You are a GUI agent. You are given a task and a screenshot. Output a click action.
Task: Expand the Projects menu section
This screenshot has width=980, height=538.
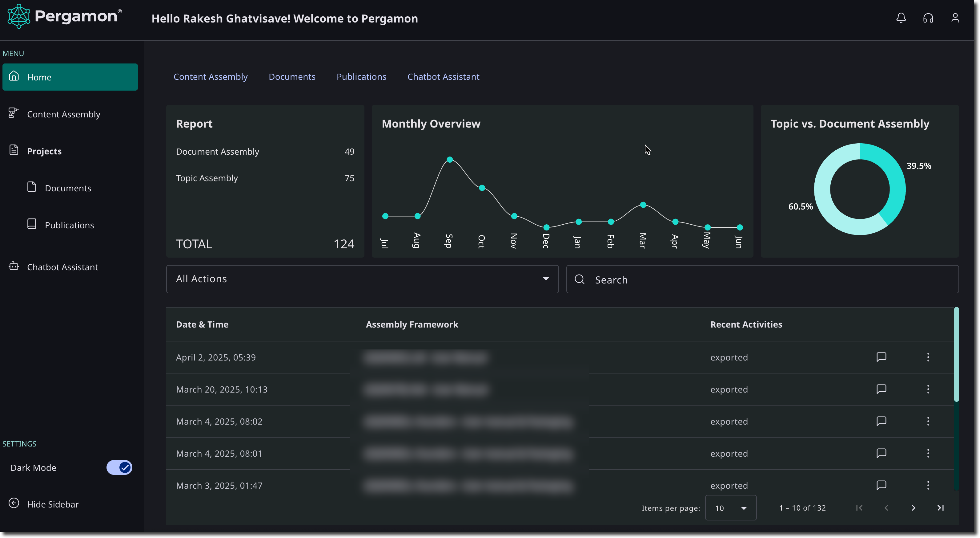pos(44,151)
